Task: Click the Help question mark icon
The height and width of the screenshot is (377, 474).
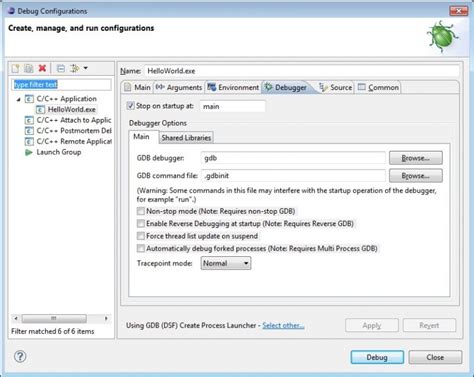Action: pyautogui.click(x=20, y=357)
